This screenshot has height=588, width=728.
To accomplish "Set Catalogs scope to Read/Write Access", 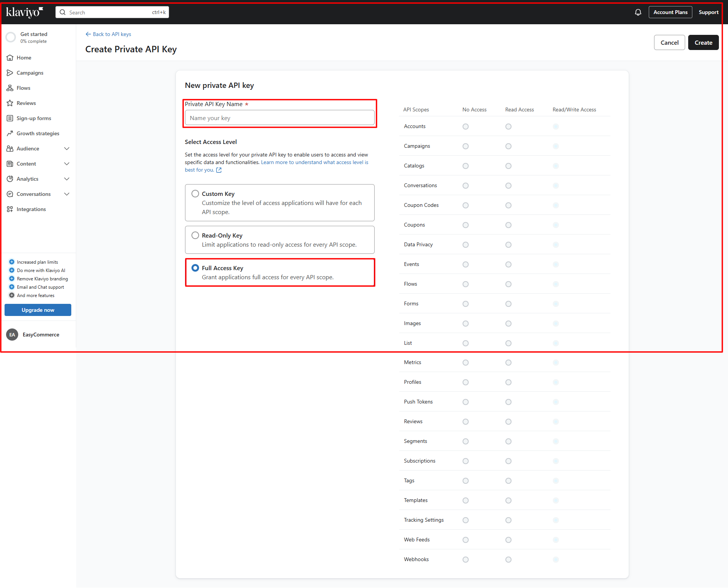I will click(556, 166).
